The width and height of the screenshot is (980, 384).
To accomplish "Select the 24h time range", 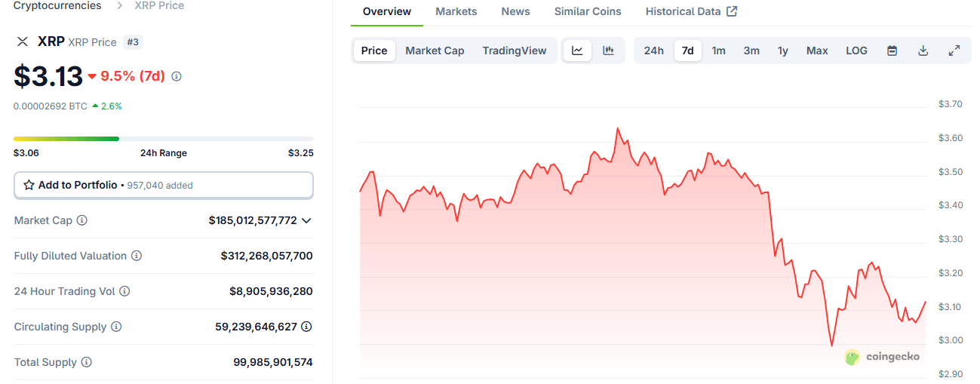I will pos(653,51).
